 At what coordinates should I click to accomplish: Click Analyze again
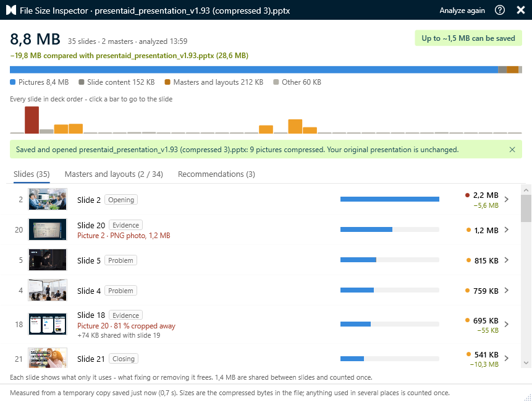click(462, 11)
